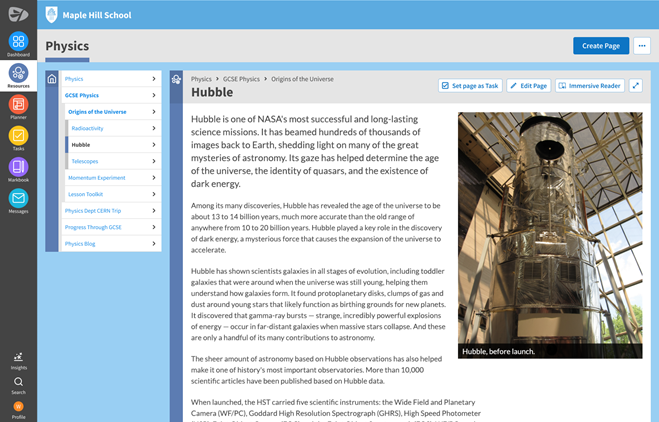The width and height of the screenshot is (659, 422).
Task: Expand Momentum Experiment row chevron
Action: 154,178
